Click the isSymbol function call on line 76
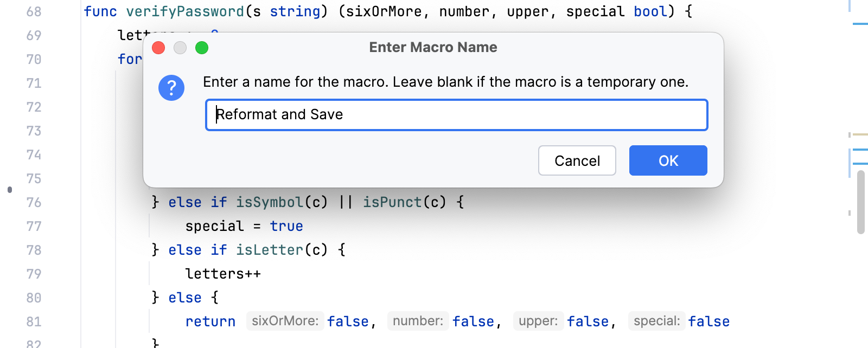The width and height of the screenshot is (868, 348). [269, 202]
